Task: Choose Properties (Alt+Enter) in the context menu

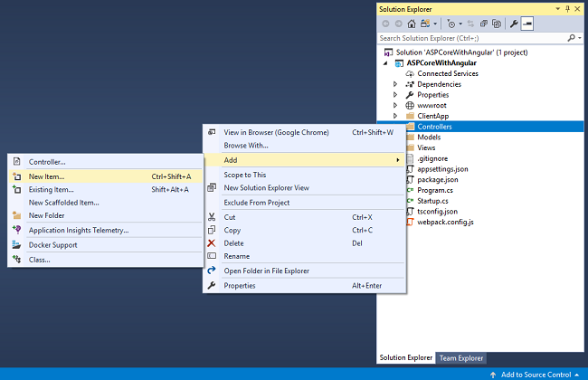Action: (x=305, y=286)
